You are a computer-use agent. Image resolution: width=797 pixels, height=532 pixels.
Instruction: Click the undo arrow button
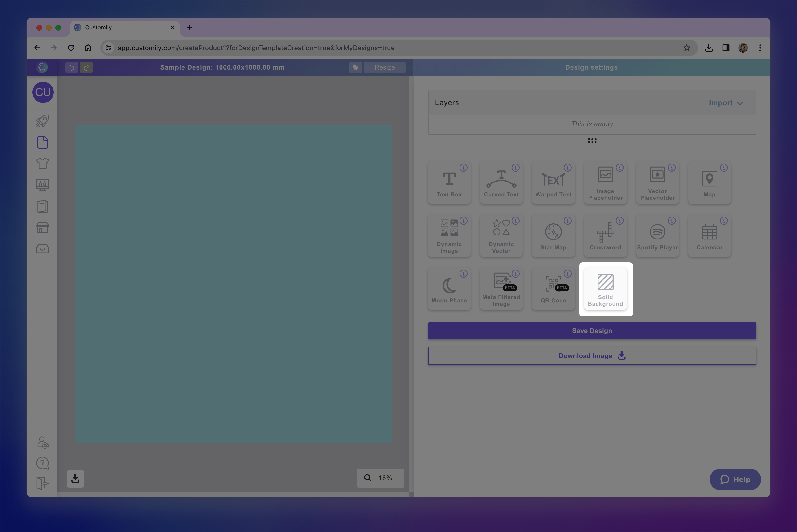[72, 67]
